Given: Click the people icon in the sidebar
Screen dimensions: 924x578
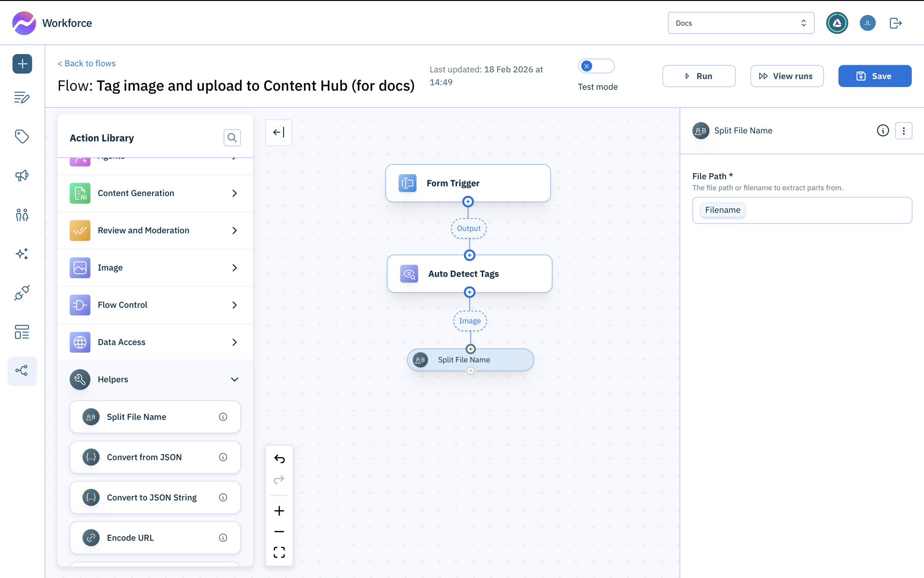Looking at the screenshot, I should click(x=22, y=215).
